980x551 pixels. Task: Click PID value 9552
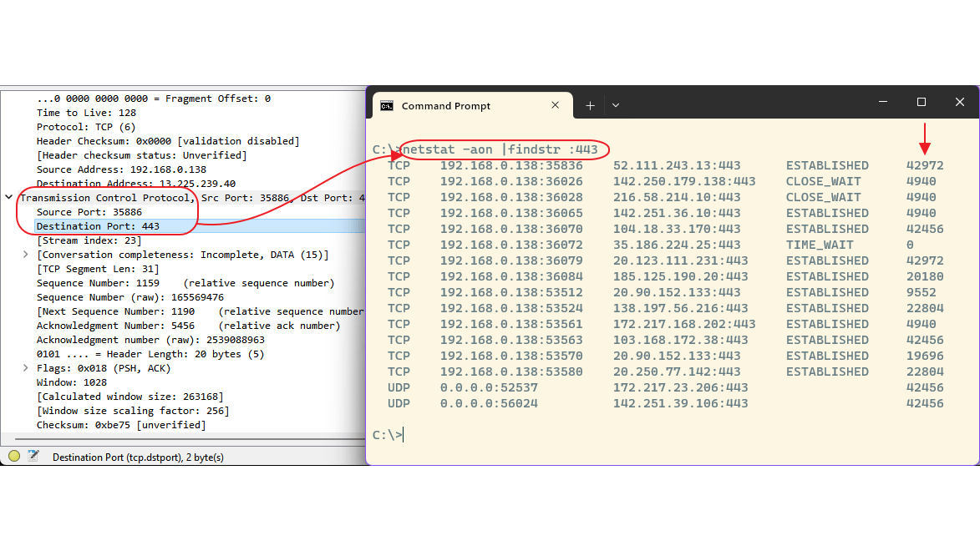[x=922, y=292]
